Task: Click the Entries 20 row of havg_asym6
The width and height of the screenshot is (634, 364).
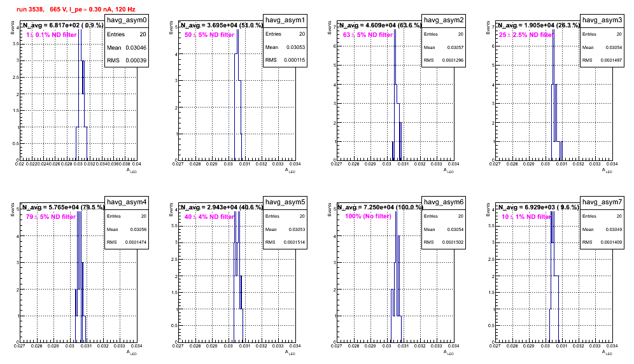Action: point(444,216)
